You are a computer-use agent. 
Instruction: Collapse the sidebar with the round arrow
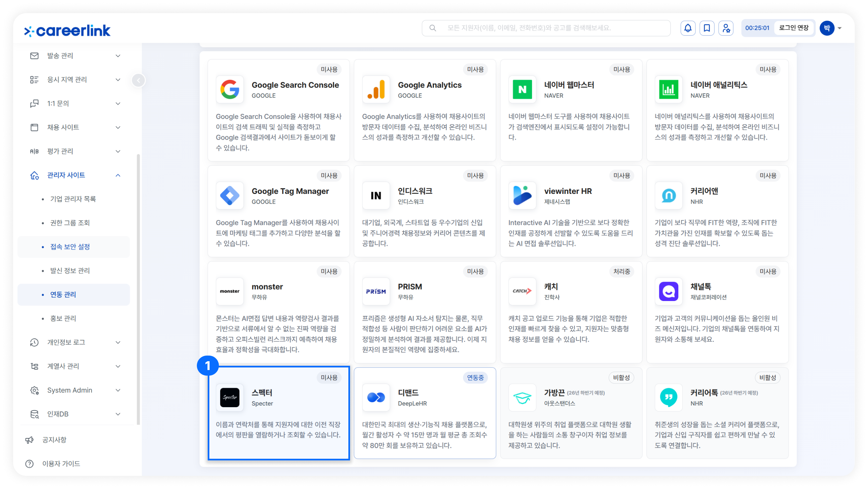click(x=138, y=80)
